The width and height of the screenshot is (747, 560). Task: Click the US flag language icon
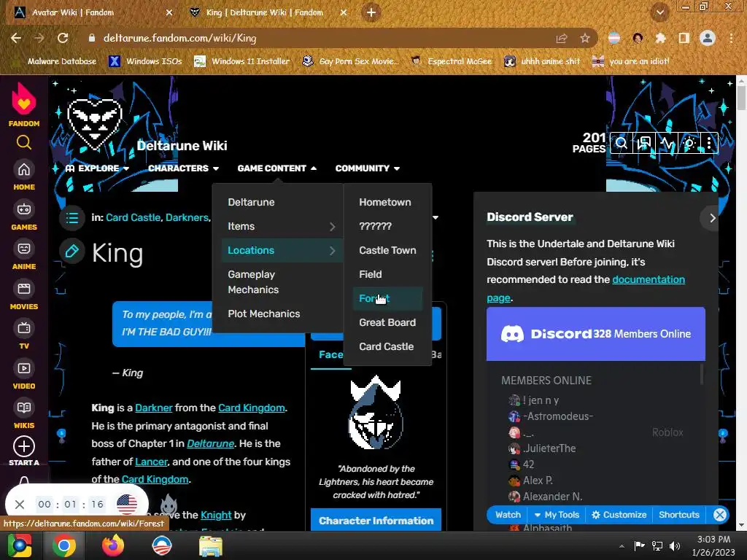127,505
